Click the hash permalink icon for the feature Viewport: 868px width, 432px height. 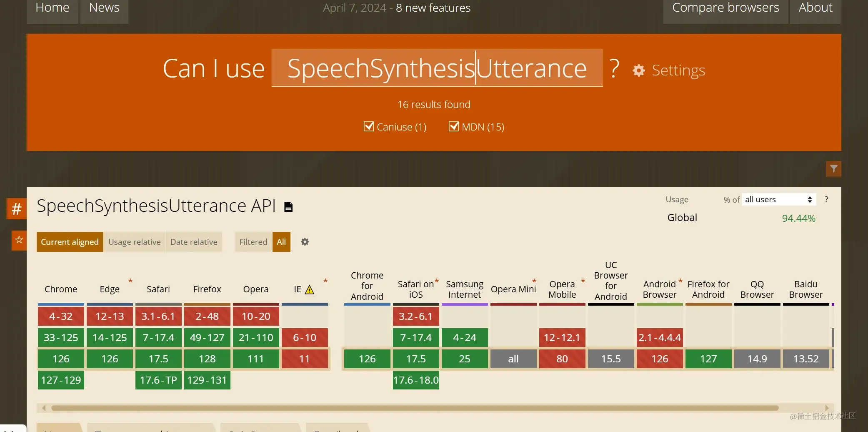pyautogui.click(x=17, y=208)
